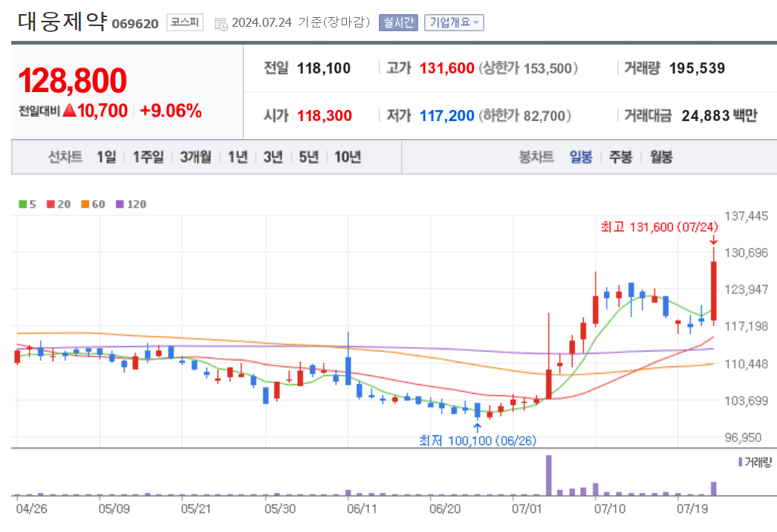Click the 2024.07.24 기준(장마감) date text
The width and height of the screenshot is (777, 532).
[x=301, y=23]
